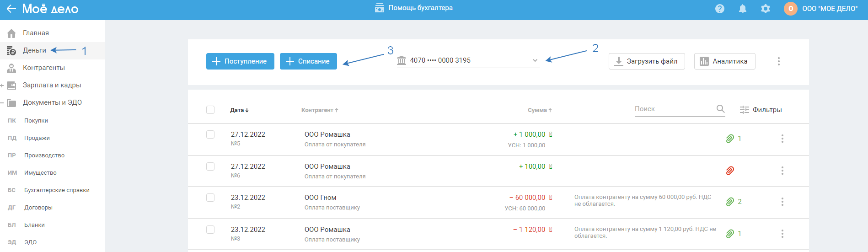Go to the Деньги section
Screen dimensions: 868x252
[34, 50]
